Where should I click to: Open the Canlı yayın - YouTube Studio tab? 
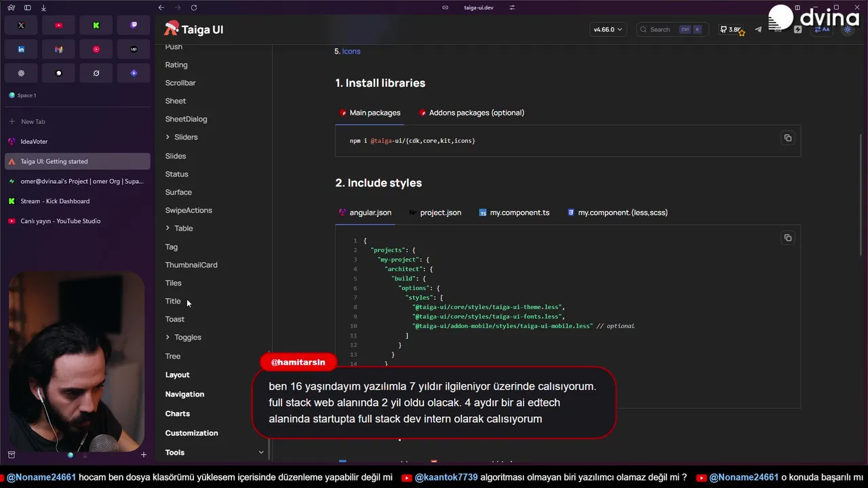(x=77, y=221)
